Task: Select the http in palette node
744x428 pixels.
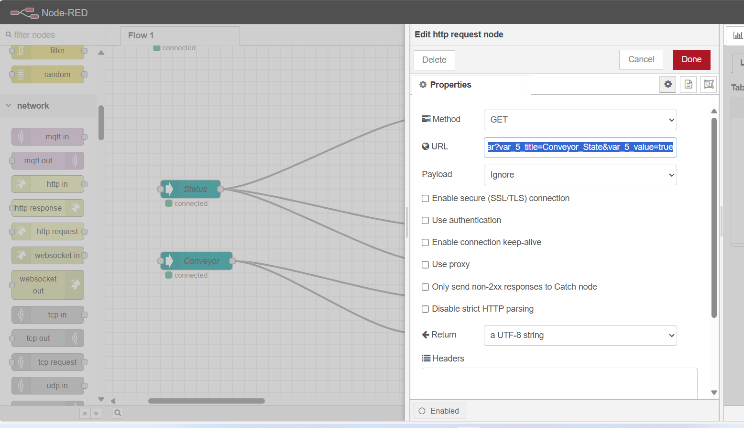Action: click(47, 184)
